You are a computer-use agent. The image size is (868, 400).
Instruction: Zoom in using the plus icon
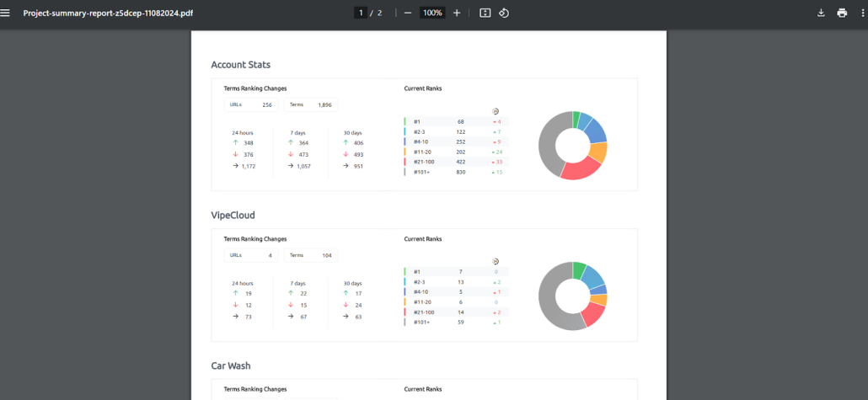(x=457, y=13)
